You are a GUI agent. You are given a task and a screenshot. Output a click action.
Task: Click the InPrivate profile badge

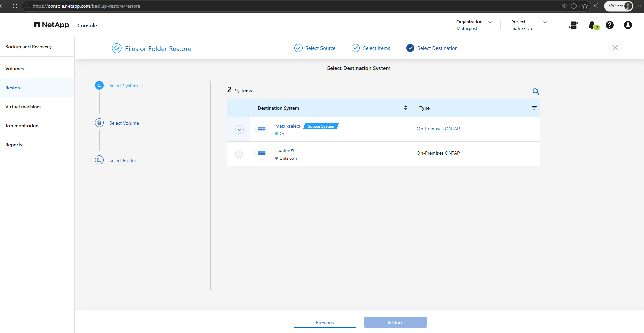pyautogui.click(x=619, y=6)
